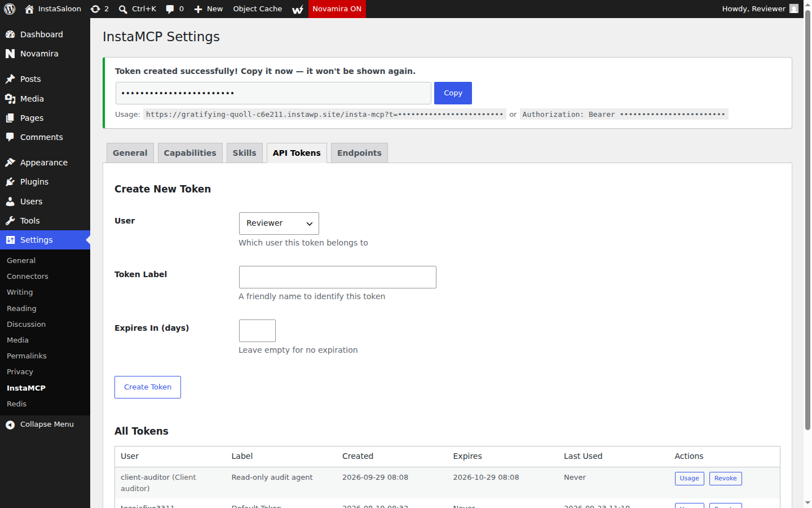Open Redis settings submenu
812x508 pixels.
click(x=17, y=404)
